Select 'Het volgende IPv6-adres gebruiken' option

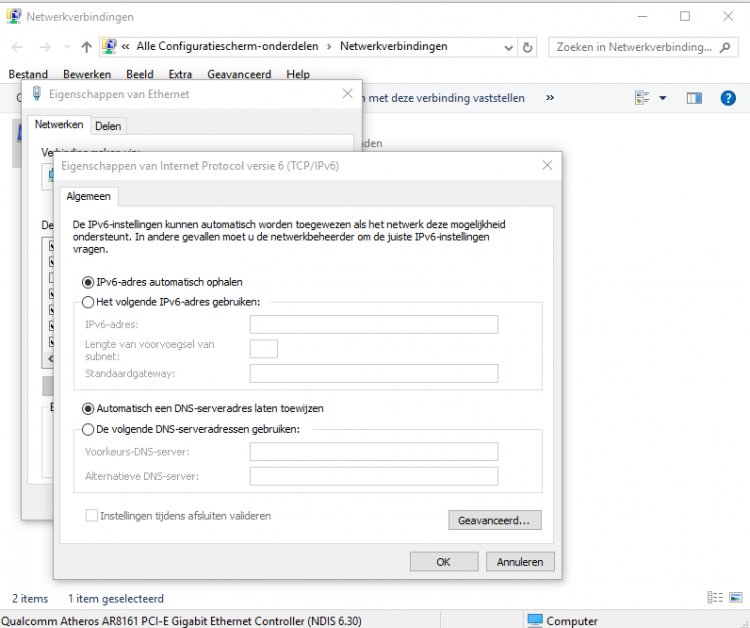coord(89,301)
